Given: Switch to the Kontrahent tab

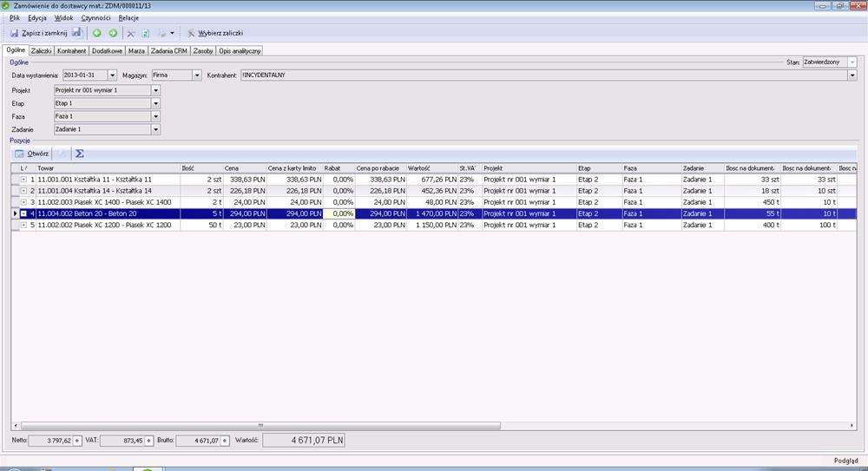Looking at the screenshot, I should (72, 51).
